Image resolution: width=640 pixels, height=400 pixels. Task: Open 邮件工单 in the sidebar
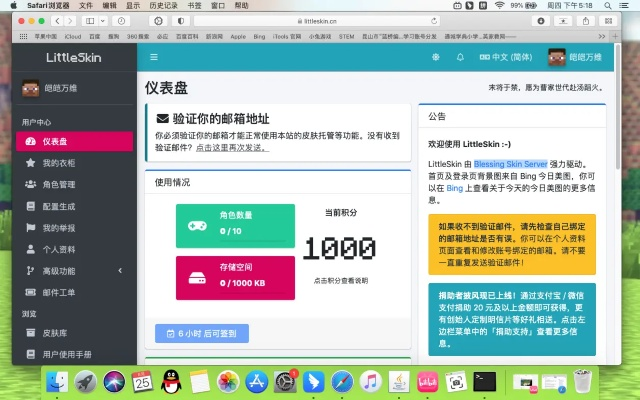[74, 292]
